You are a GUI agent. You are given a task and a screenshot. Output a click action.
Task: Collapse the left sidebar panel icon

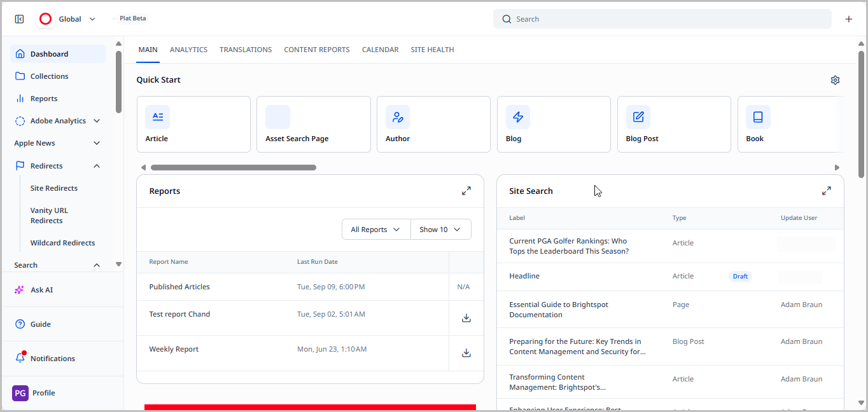point(19,19)
